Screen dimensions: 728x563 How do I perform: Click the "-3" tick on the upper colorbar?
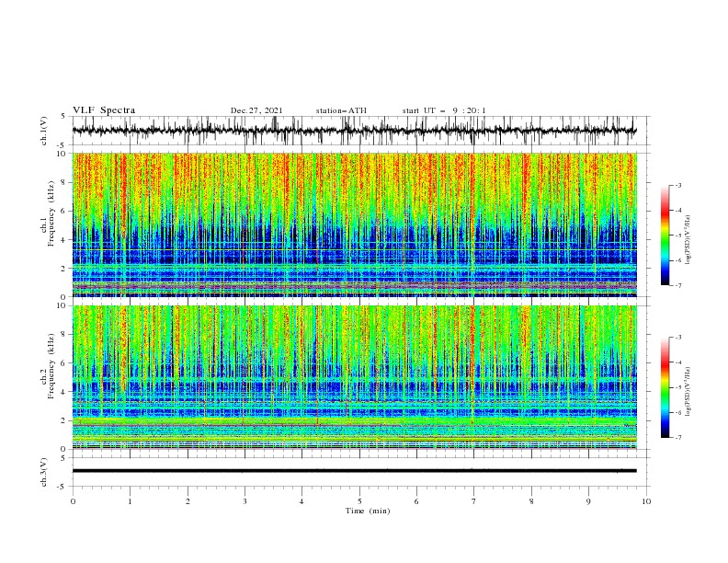coord(678,185)
